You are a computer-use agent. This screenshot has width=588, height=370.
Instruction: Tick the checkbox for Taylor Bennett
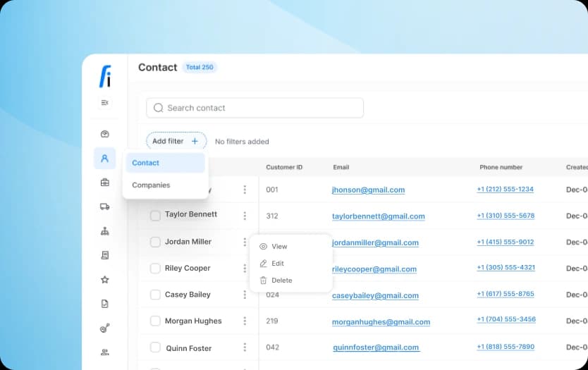pyautogui.click(x=155, y=216)
